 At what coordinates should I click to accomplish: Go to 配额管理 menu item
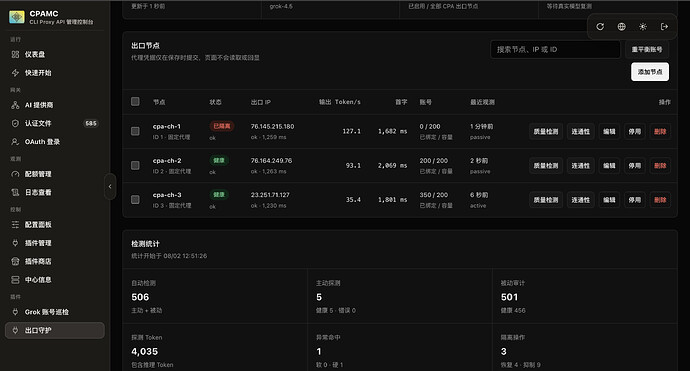(55, 174)
